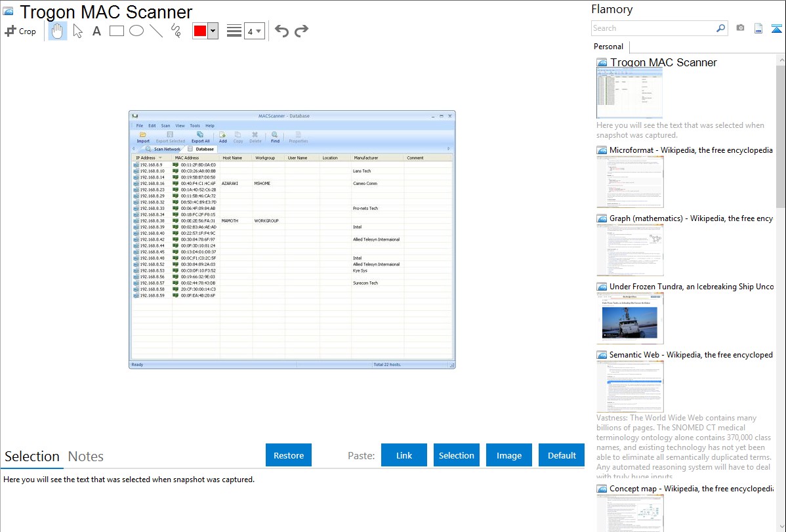Click the camera capture icon
The image size is (786, 532).
(x=740, y=28)
